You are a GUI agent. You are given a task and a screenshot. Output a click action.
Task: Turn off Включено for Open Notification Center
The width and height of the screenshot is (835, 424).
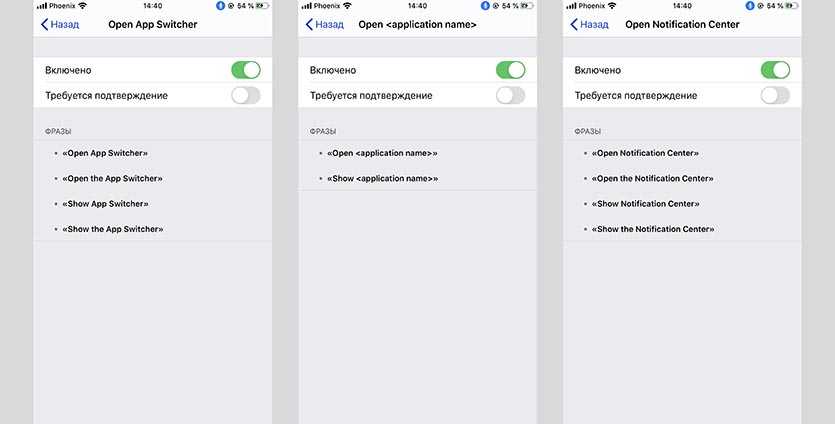tap(775, 70)
